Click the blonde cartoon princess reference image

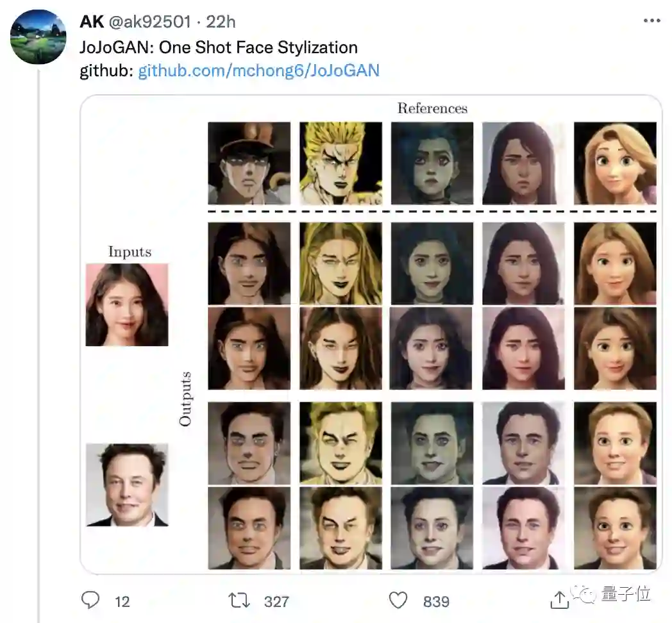pos(615,163)
